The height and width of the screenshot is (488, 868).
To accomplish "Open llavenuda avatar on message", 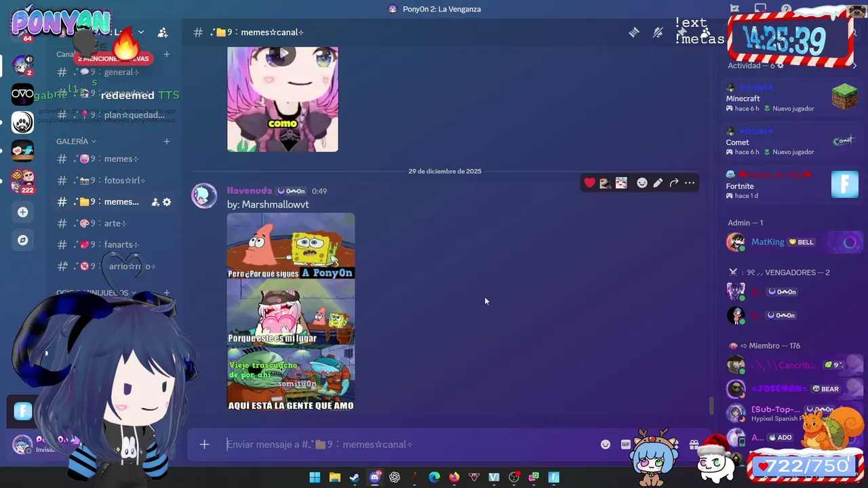I will point(204,196).
